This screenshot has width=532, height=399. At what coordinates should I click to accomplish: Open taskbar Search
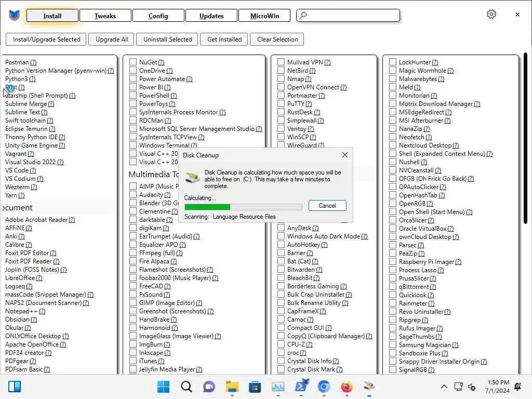click(x=187, y=387)
